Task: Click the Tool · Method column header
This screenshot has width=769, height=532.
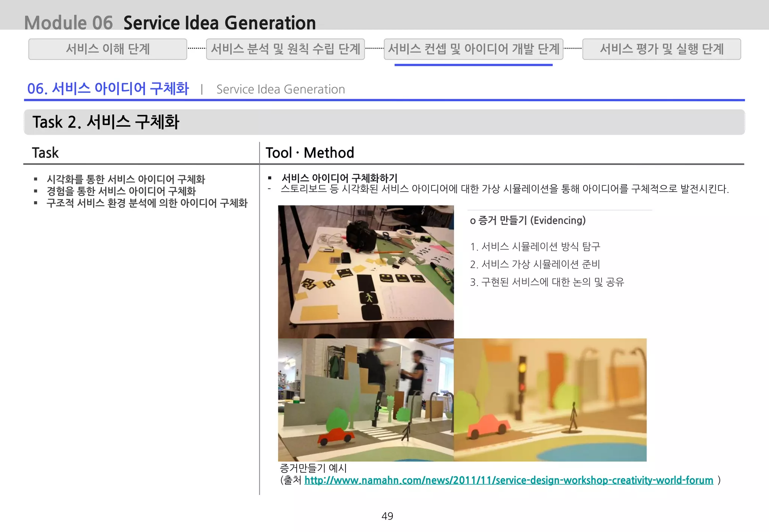Action: [310, 153]
